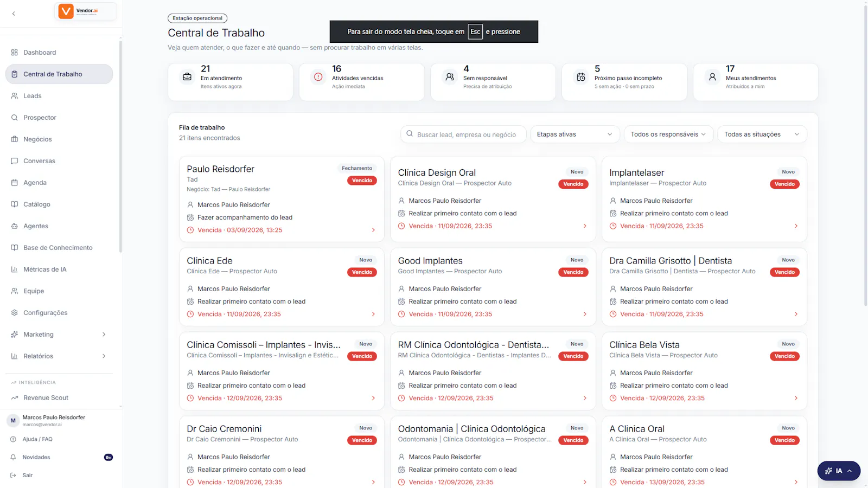
Task: Open the Agenda menu item
Action: coord(59,183)
